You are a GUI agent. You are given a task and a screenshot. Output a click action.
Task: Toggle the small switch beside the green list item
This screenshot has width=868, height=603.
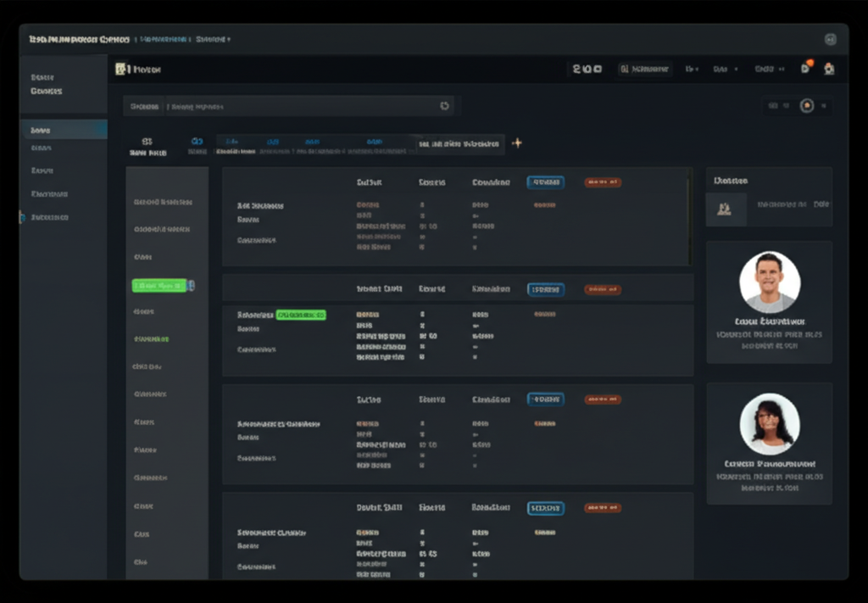click(x=191, y=286)
